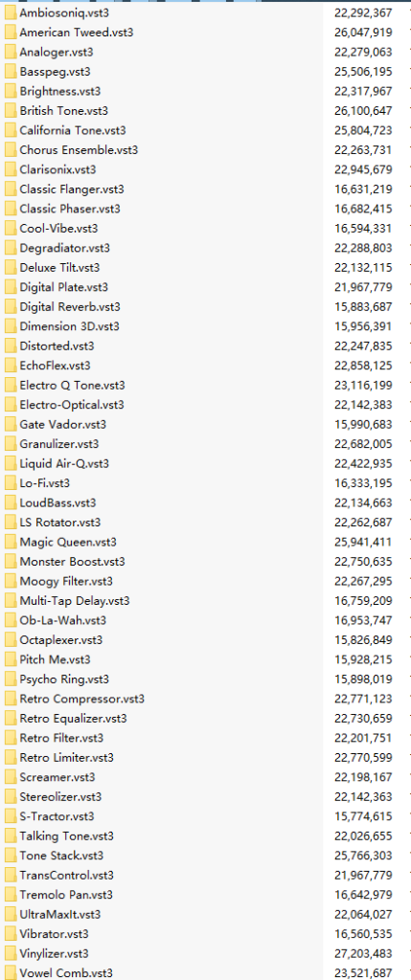
Task: Select the Tremolo Pan.vst3 item
Action: [x=66, y=895]
